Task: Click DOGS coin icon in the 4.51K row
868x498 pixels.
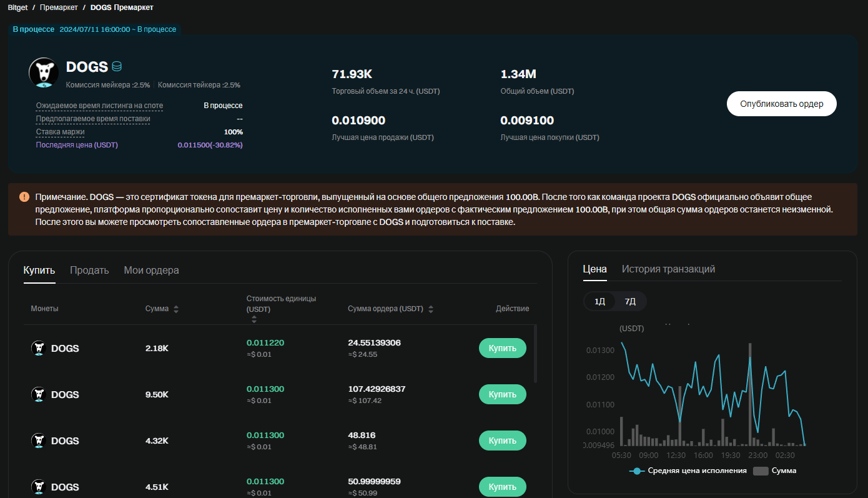Action: point(39,487)
